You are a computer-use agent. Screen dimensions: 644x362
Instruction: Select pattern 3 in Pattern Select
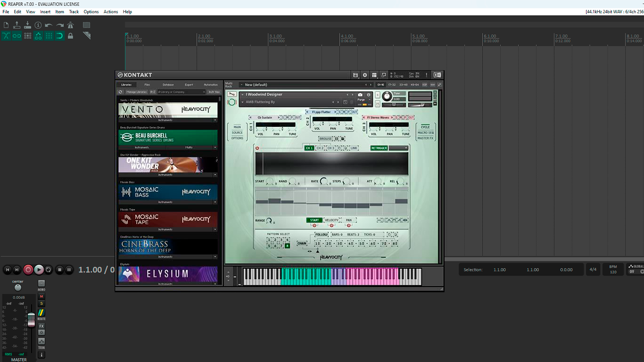point(281,240)
